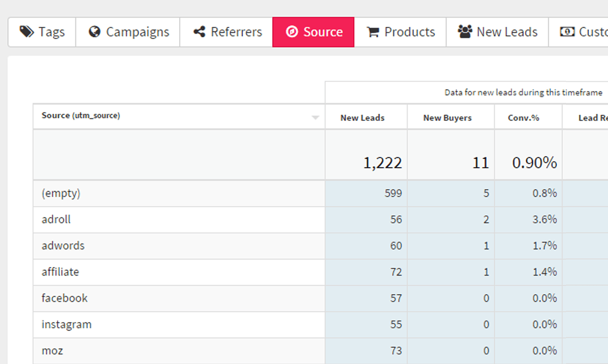Go to the Products tab
This screenshot has width=608, height=364.
pyautogui.click(x=400, y=32)
